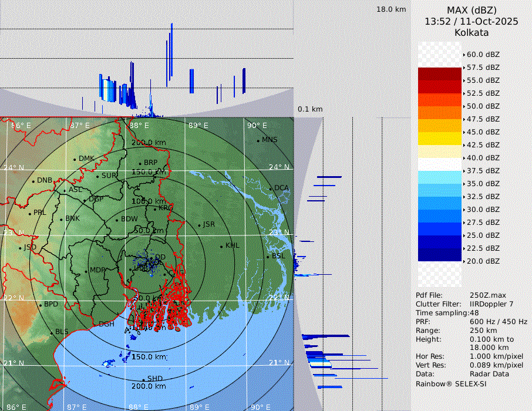
Task: Select the '13:52 / 11-Oct-2025' timestamp
Action: tap(472, 21)
